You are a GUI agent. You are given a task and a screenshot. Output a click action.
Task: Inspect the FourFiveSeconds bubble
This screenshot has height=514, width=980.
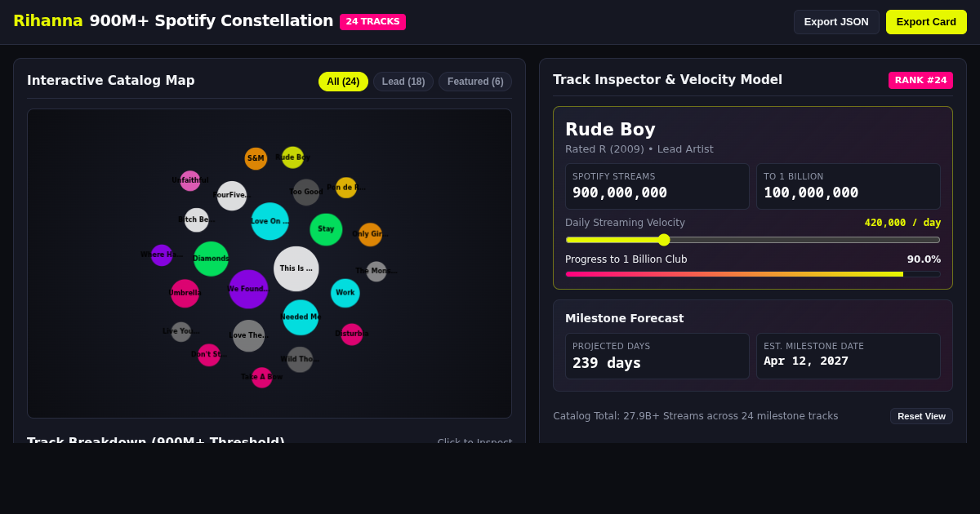(x=232, y=196)
